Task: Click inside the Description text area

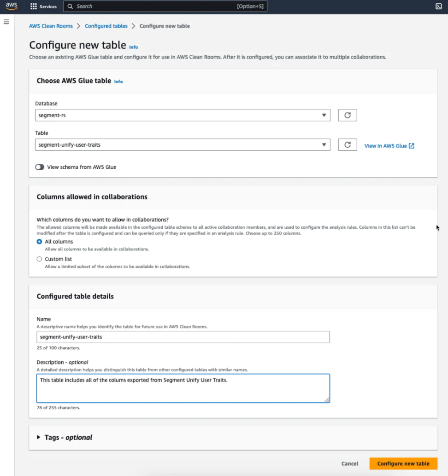Action: click(183, 388)
